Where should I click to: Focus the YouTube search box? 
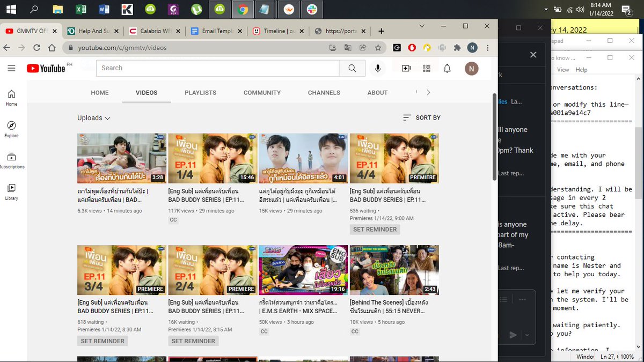(218, 68)
